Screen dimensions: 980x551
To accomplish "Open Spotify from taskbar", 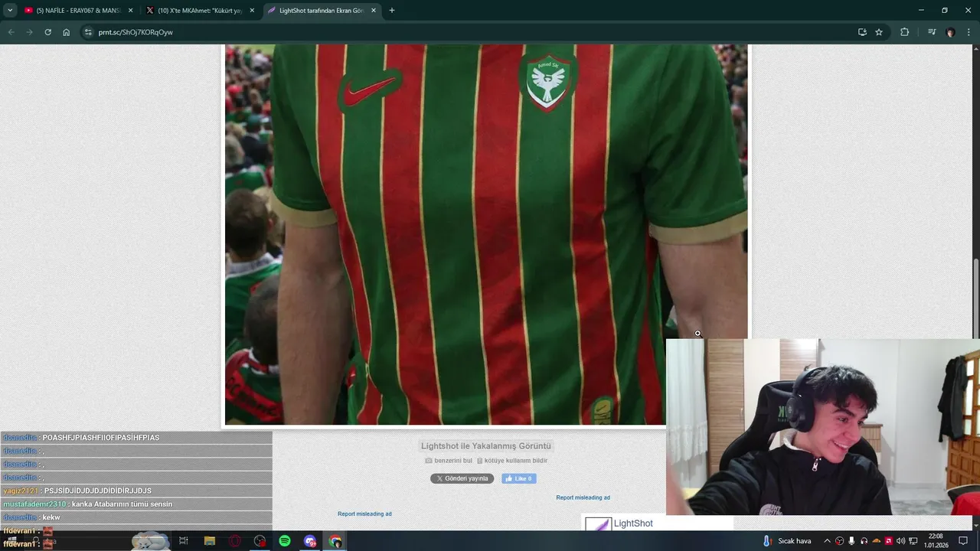I will [285, 541].
